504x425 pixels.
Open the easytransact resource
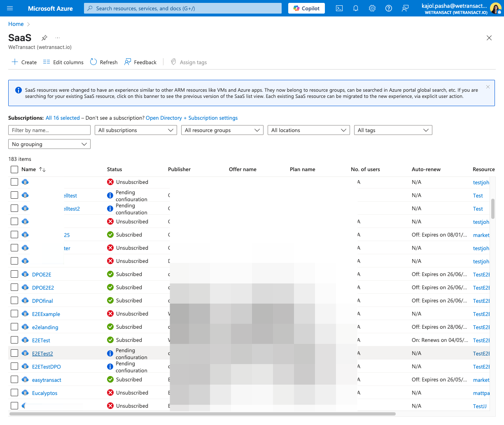(47, 380)
